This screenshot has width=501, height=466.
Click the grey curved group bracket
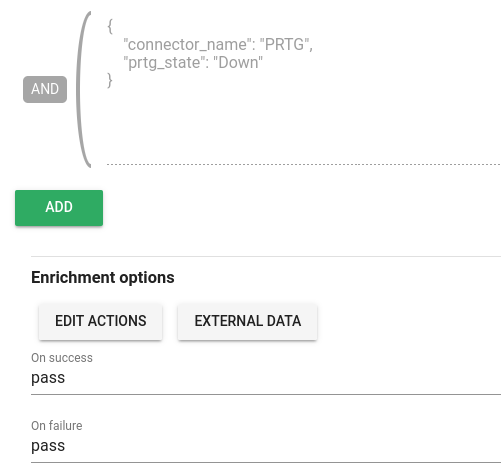tap(83, 89)
